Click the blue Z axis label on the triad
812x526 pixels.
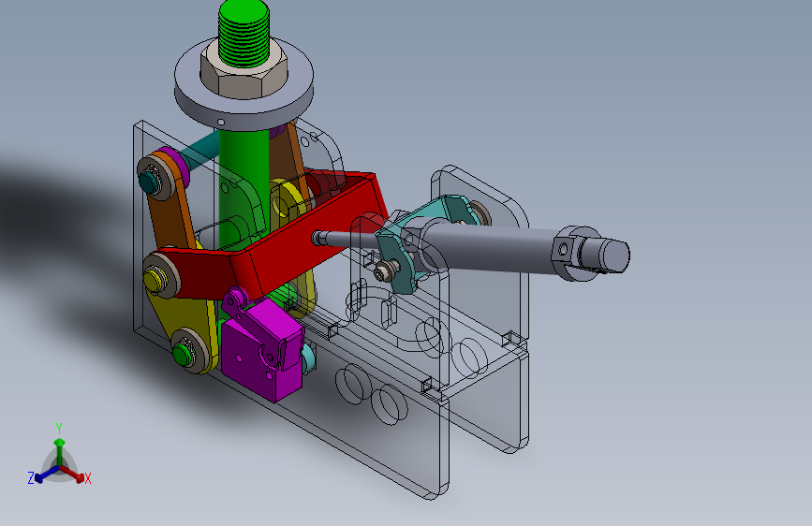(31, 478)
